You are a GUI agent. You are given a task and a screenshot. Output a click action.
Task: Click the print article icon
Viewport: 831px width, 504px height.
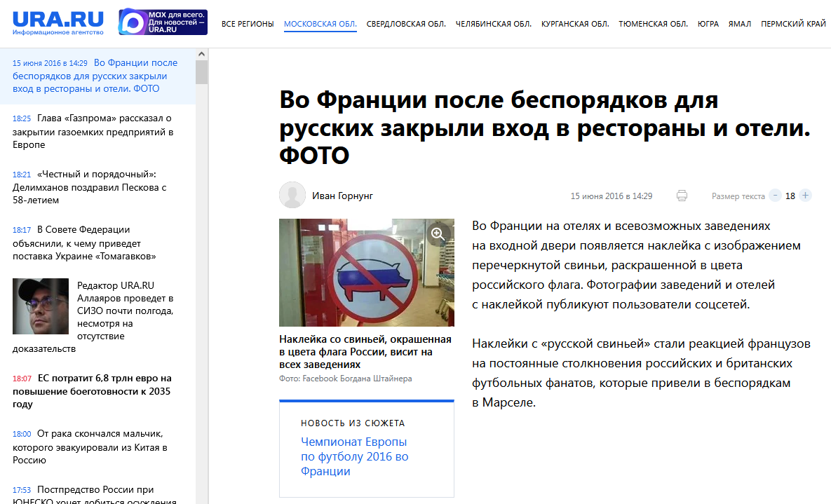682,196
